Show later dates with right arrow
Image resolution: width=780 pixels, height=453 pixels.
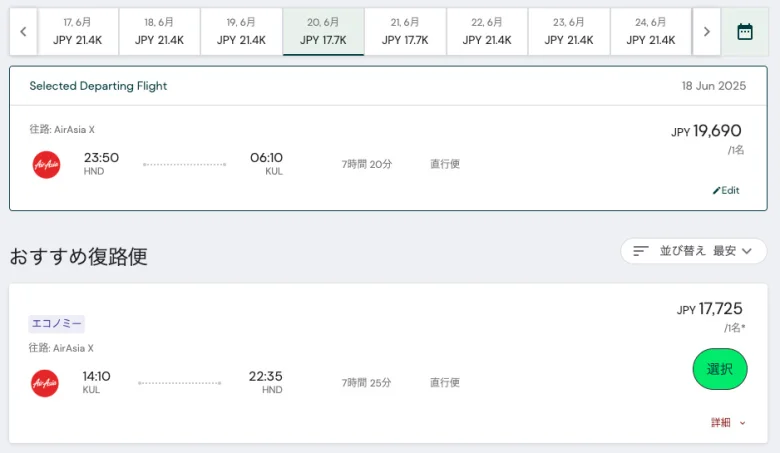point(706,32)
